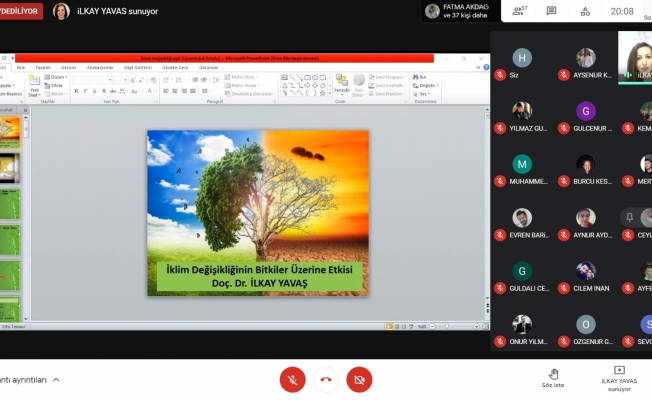652x400 pixels.
Task: Click the purple G avatar of GULCENUR
Action: pos(585,111)
